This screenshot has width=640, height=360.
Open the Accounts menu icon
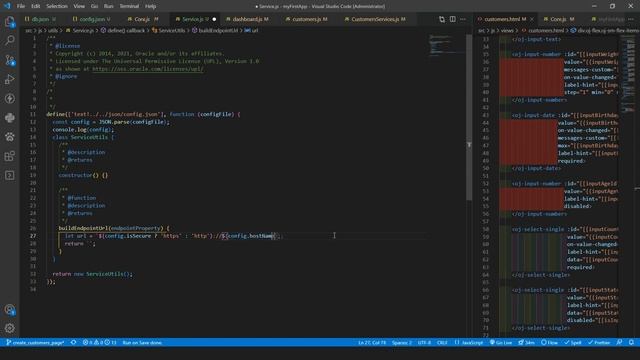tap(9, 309)
